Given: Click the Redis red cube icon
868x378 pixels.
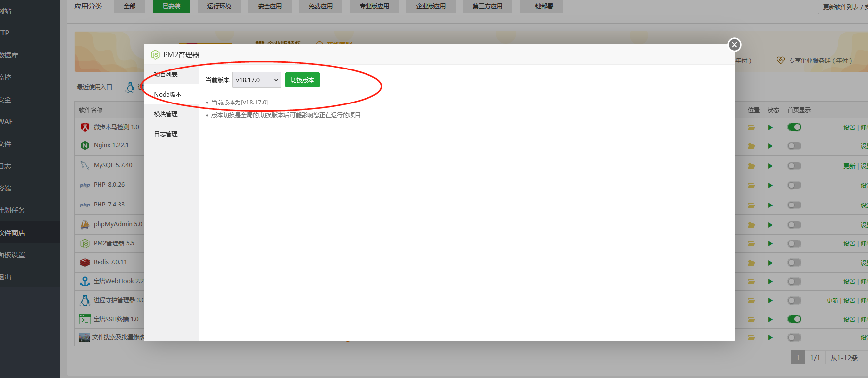Looking at the screenshot, I should pyautogui.click(x=85, y=262).
